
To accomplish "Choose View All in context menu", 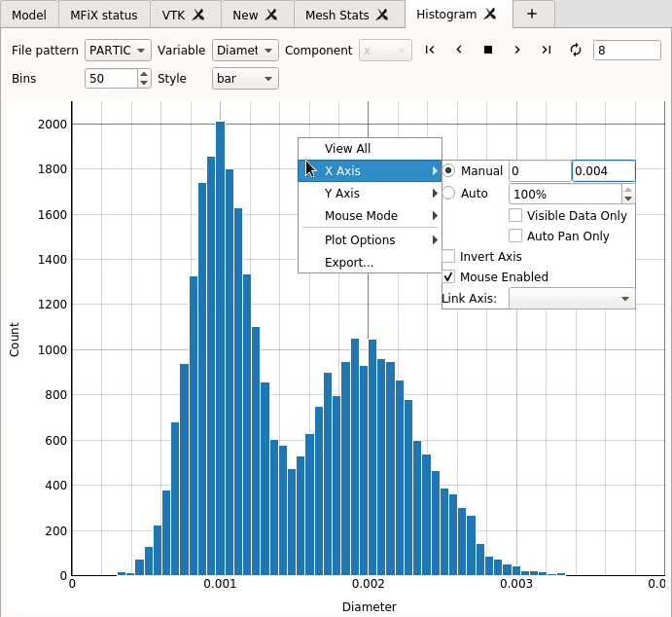I will click(x=347, y=149).
